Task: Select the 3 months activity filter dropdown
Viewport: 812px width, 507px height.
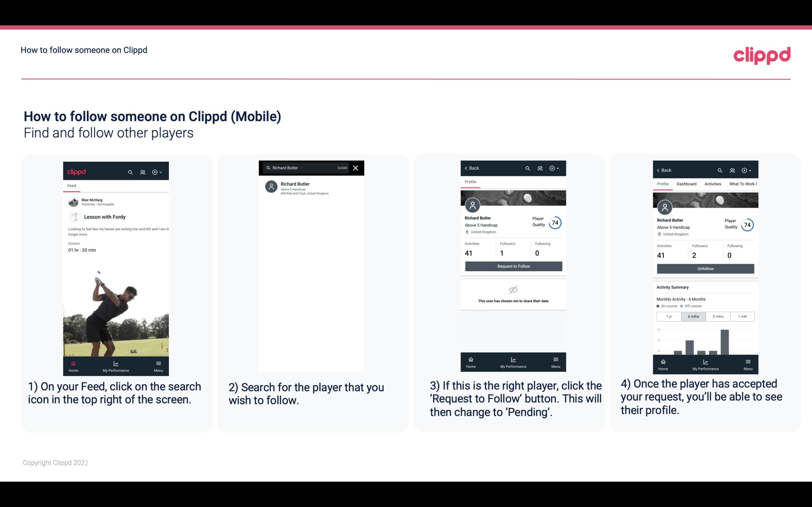Action: (x=717, y=316)
